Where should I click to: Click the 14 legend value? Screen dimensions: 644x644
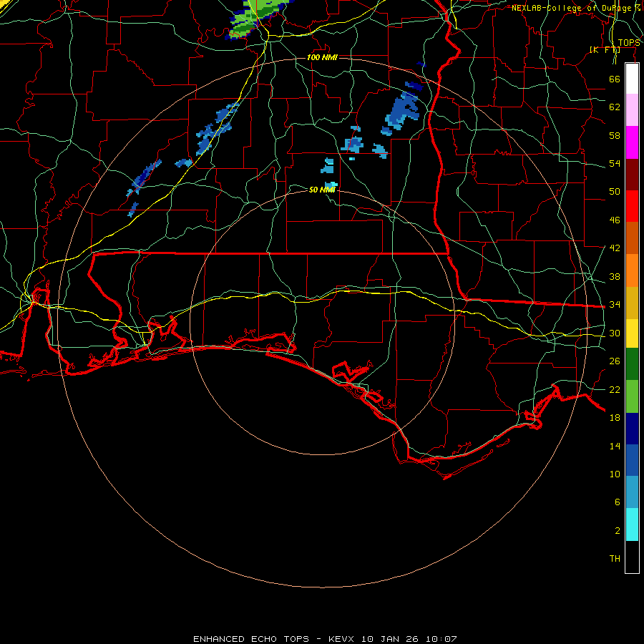point(615,446)
